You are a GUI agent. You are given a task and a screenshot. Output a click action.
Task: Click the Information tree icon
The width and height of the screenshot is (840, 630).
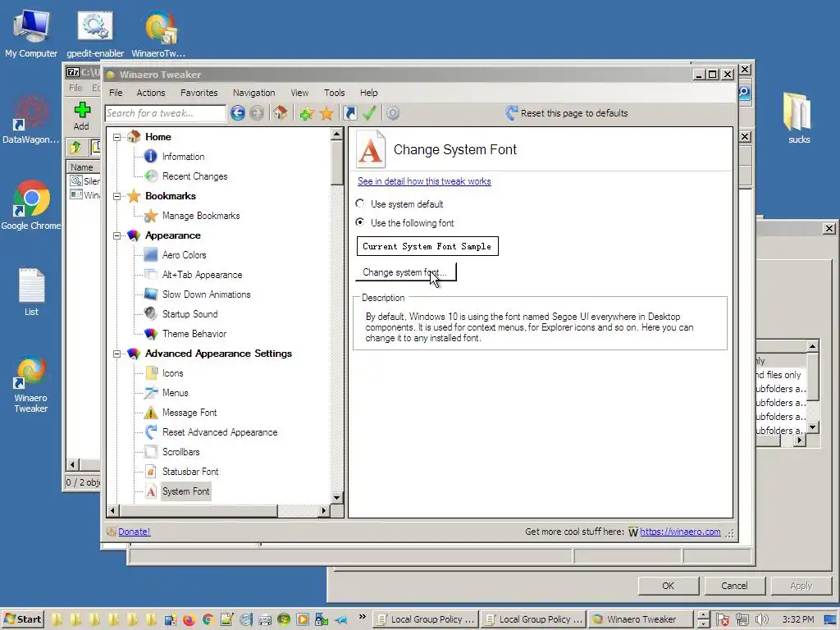(x=151, y=156)
